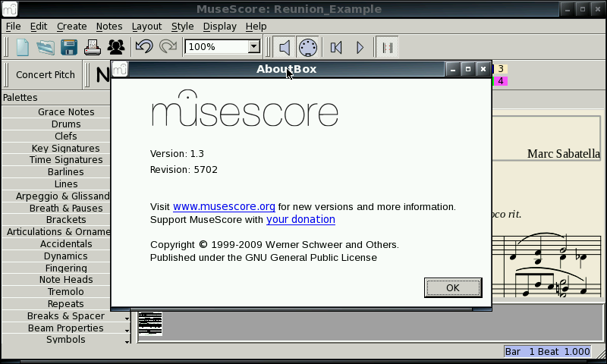Open the Style menu
607x364 pixels.
click(182, 27)
